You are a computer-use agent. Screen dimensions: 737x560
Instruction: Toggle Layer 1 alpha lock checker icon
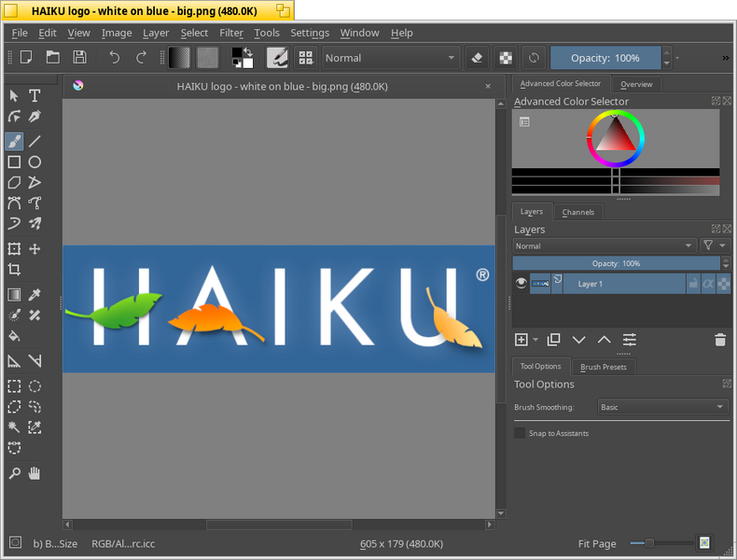pos(723,284)
